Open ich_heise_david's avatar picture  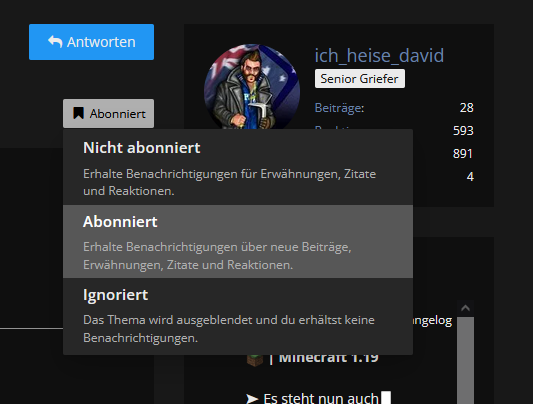[x=252, y=87]
